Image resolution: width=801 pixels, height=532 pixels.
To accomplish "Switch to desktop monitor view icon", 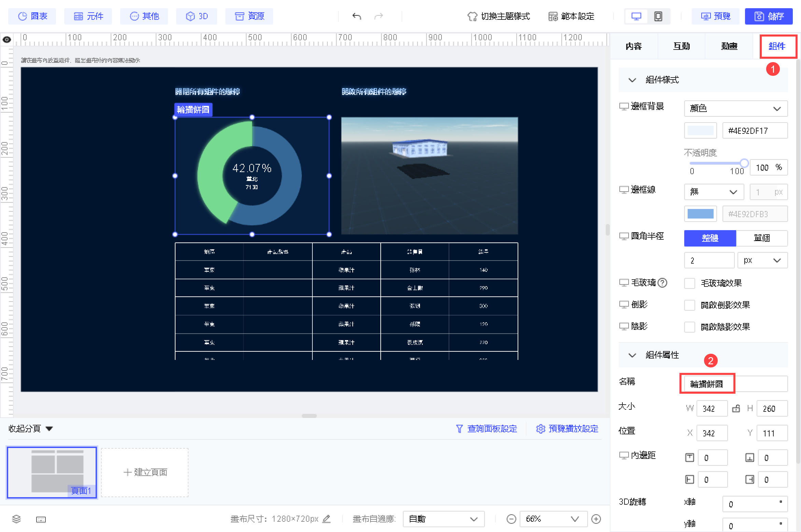I will (x=636, y=16).
